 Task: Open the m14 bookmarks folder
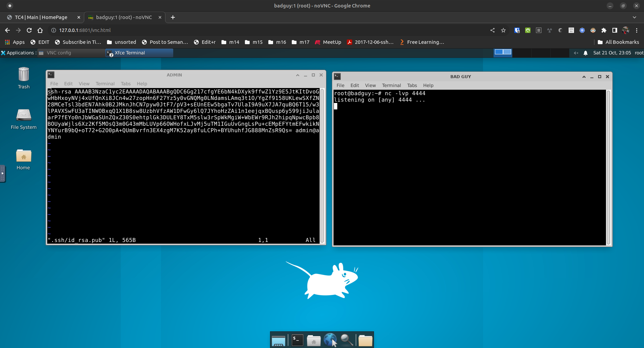[230, 42]
